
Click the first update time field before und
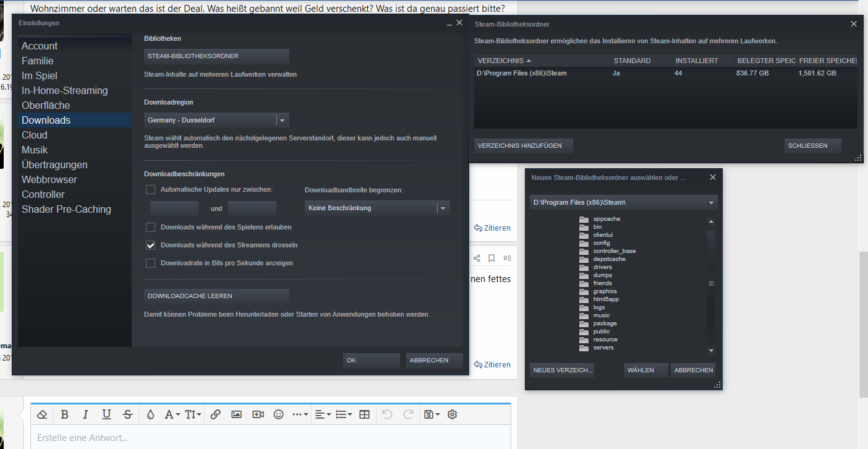(x=174, y=208)
